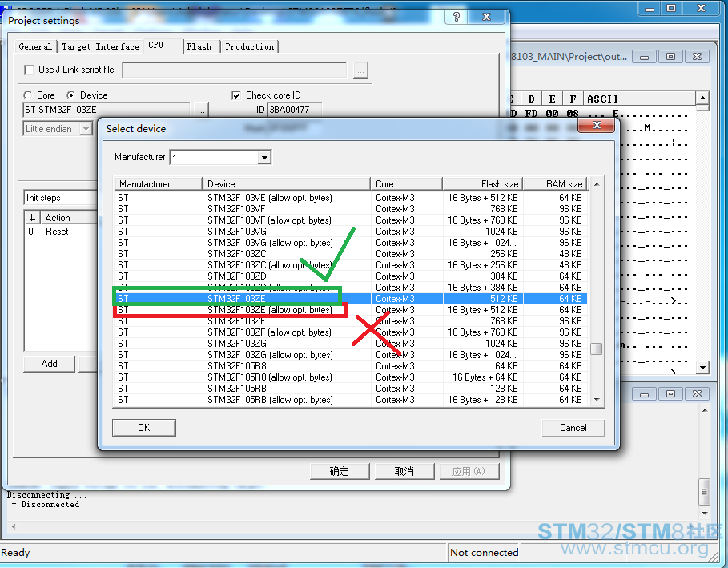Click the ASCII column header in data window
This screenshot has height=568, width=728.
(639, 99)
